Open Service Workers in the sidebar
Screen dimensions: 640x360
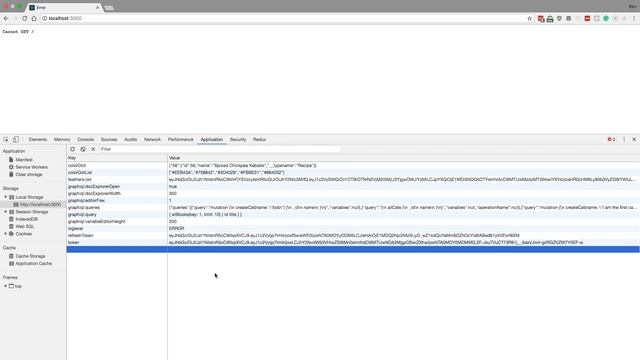[x=31, y=167]
